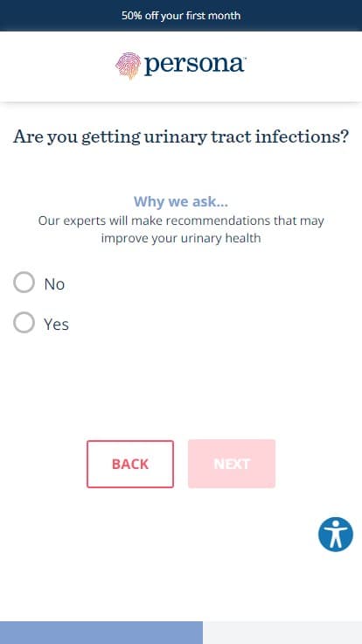Open the "Why we ask..." explanation

click(x=181, y=201)
